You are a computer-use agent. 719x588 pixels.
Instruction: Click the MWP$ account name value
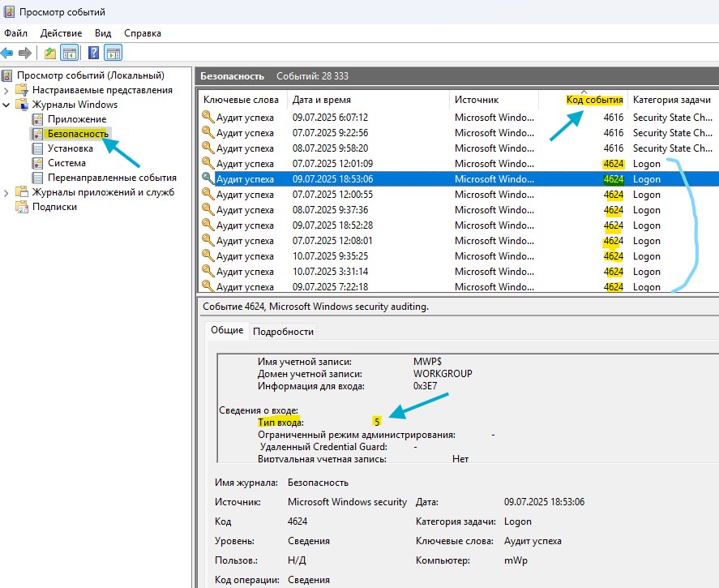427,362
